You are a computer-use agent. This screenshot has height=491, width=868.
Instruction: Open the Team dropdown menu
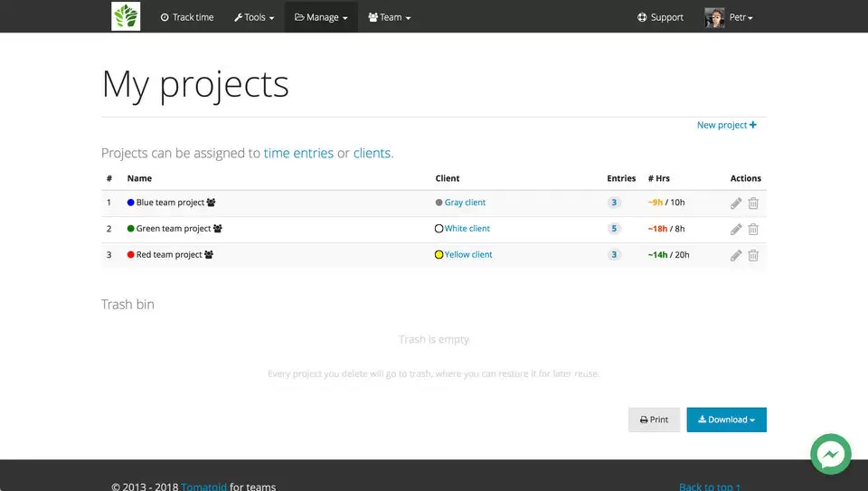[x=390, y=17]
